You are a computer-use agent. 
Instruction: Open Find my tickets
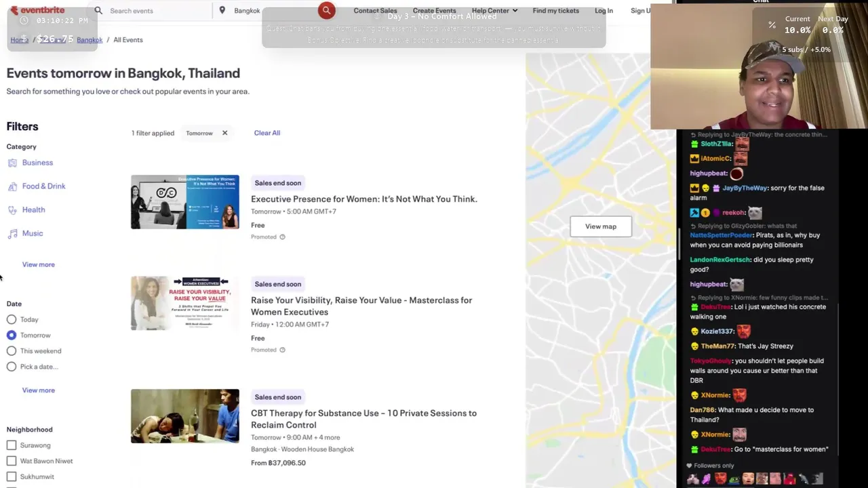pyautogui.click(x=555, y=11)
